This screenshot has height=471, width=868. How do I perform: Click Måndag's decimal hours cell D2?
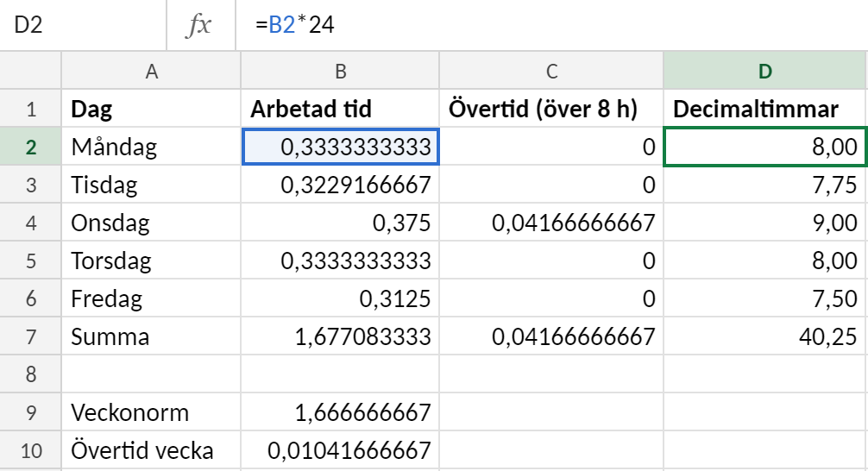[765, 147]
